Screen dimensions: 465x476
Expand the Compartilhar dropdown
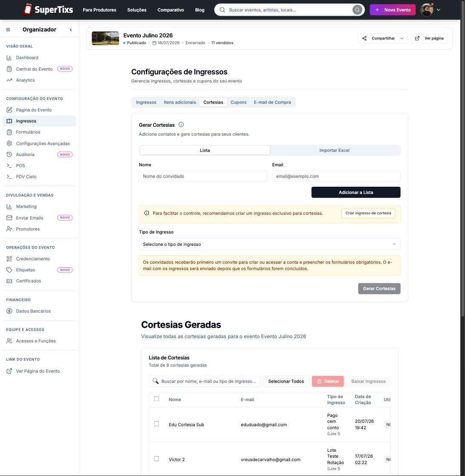pos(383,38)
